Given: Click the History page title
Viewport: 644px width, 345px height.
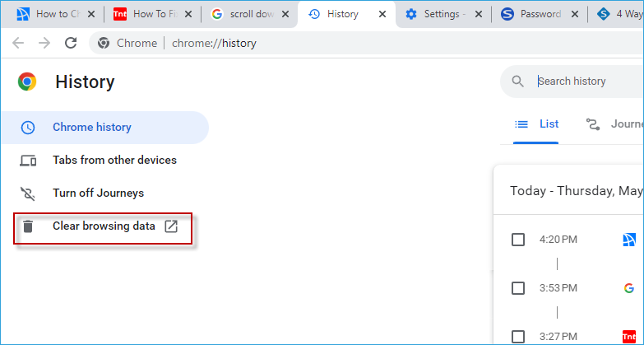Looking at the screenshot, I should point(85,82).
